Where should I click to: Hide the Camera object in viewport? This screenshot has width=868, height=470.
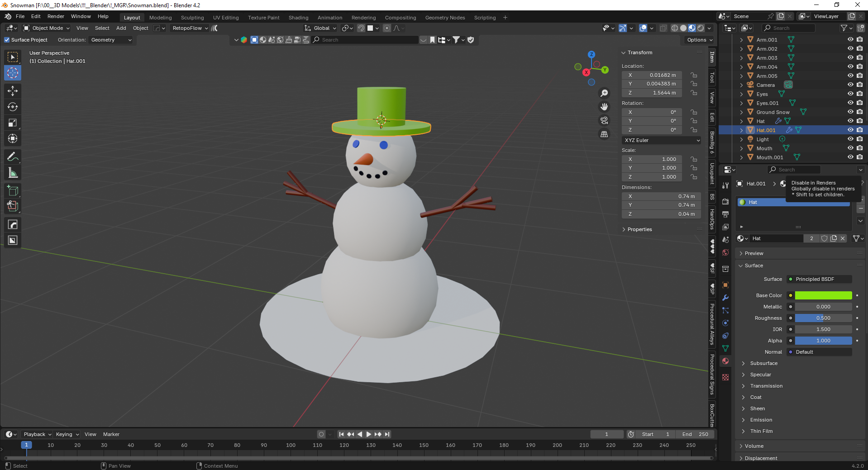850,85
